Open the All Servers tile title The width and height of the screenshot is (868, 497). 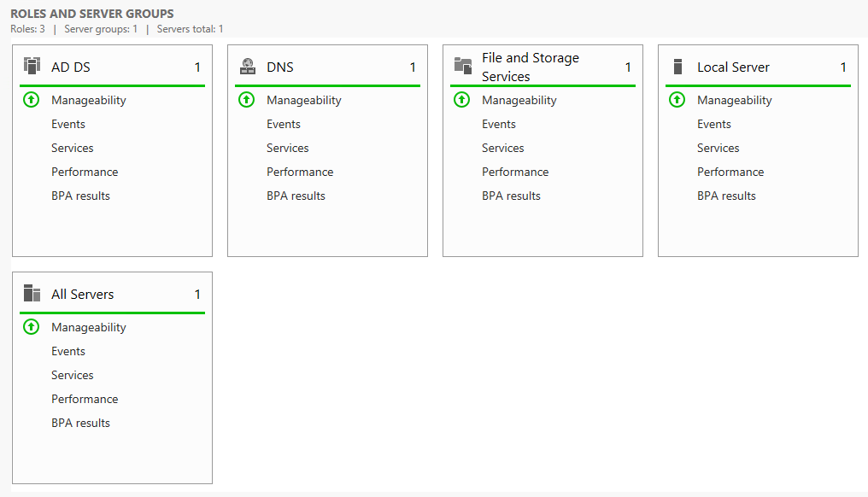[x=83, y=294]
